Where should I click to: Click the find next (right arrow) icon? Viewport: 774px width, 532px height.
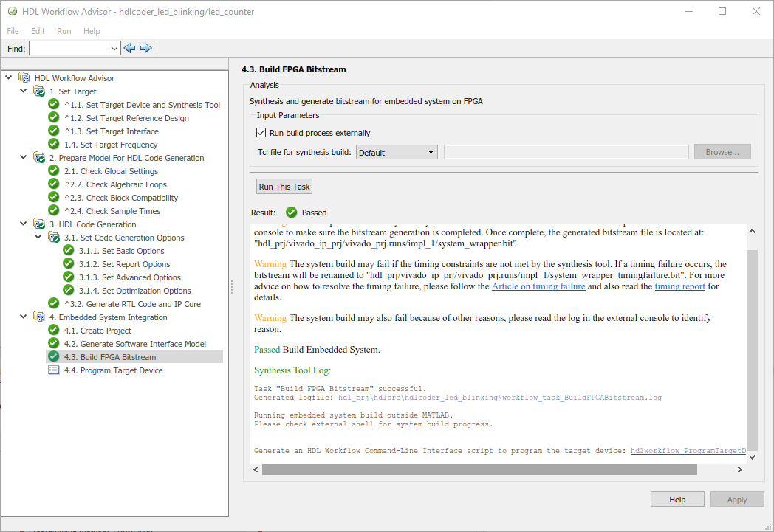pos(146,48)
